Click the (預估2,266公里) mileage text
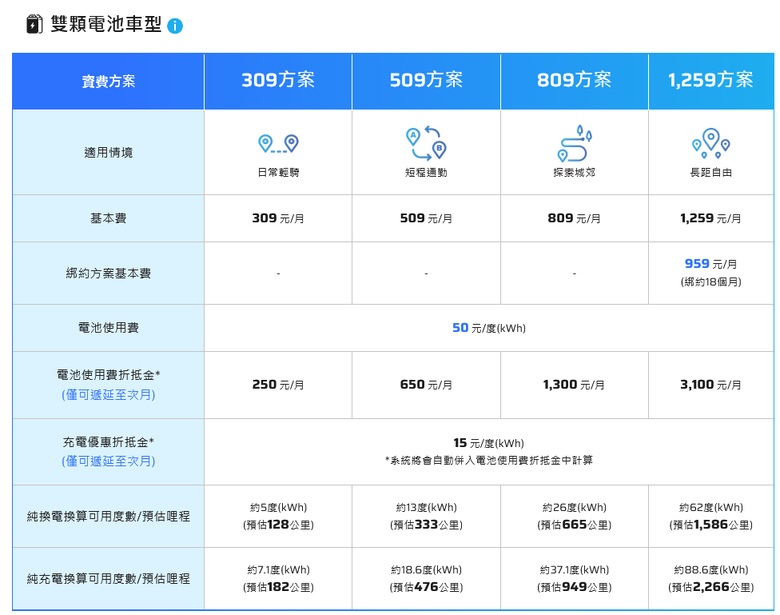780x615 pixels. tap(711, 587)
